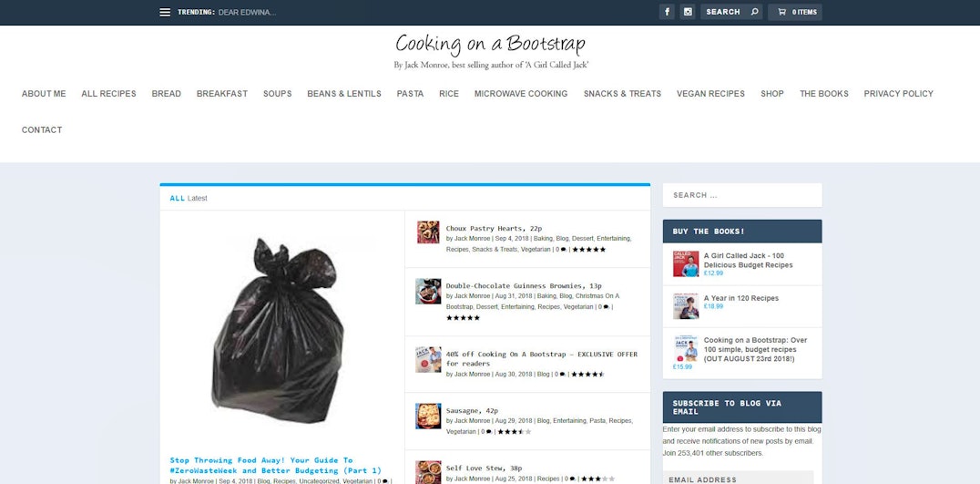The height and width of the screenshot is (484, 980).
Task: Open The Books menu item
Action: tap(824, 94)
